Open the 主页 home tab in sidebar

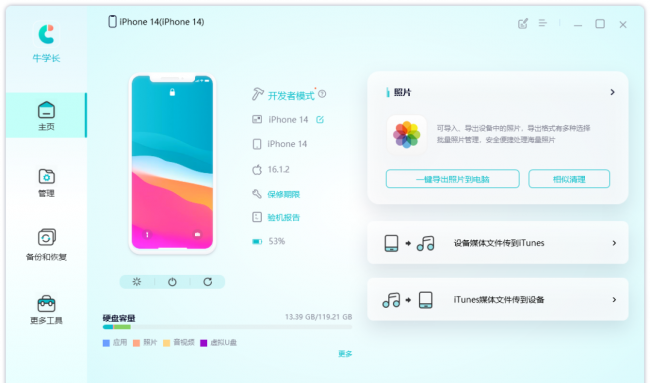[x=46, y=115]
